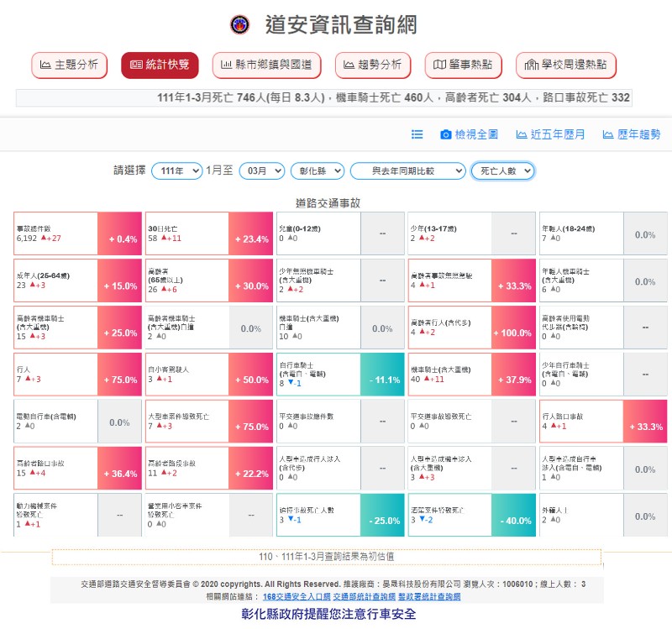Select the 統計快覽 tab
Screen dimensions: 672x629
coord(160,66)
